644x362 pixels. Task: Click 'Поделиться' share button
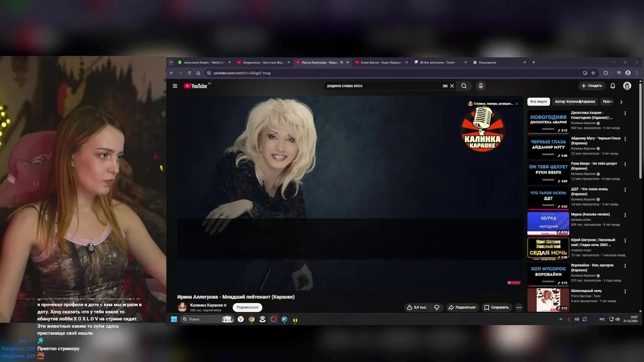point(462,307)
